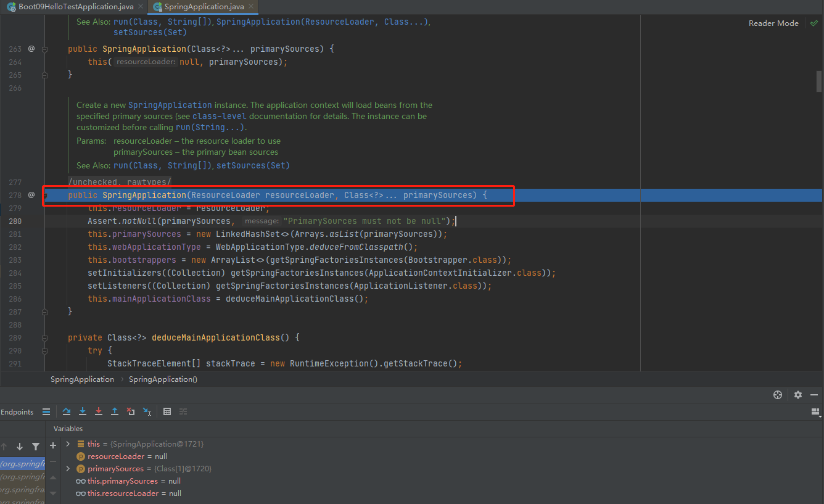Open Evaluate Expression calculator icon
The image size is (824, 504).
[167, 411]
